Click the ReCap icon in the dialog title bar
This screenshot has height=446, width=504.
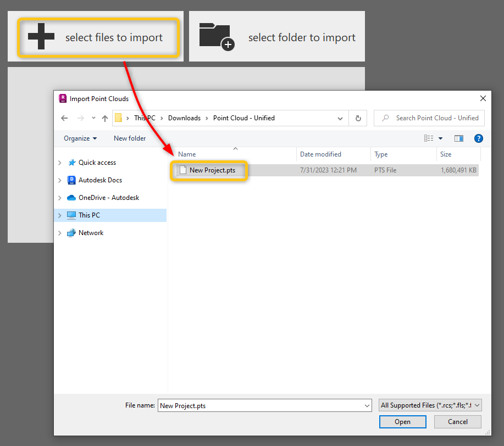click(62, 99)
